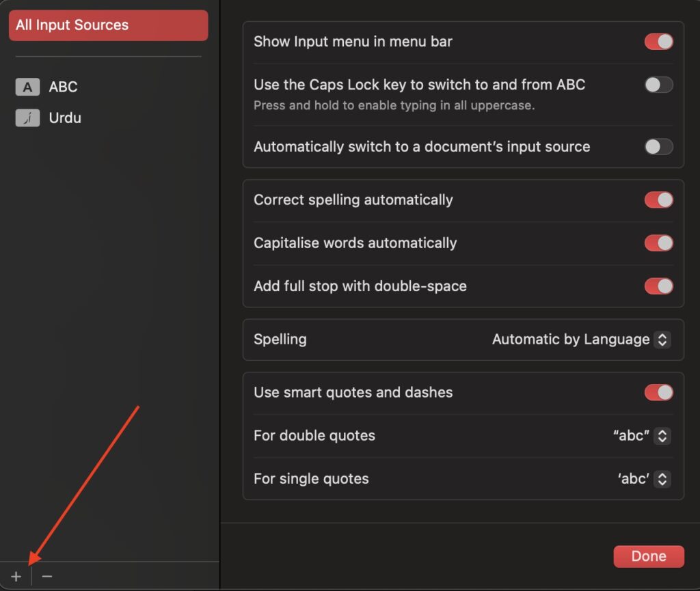This screenshot has width=700, height=591.
Task: Click the ABC input source icon
Action: [x=27, y=87]
